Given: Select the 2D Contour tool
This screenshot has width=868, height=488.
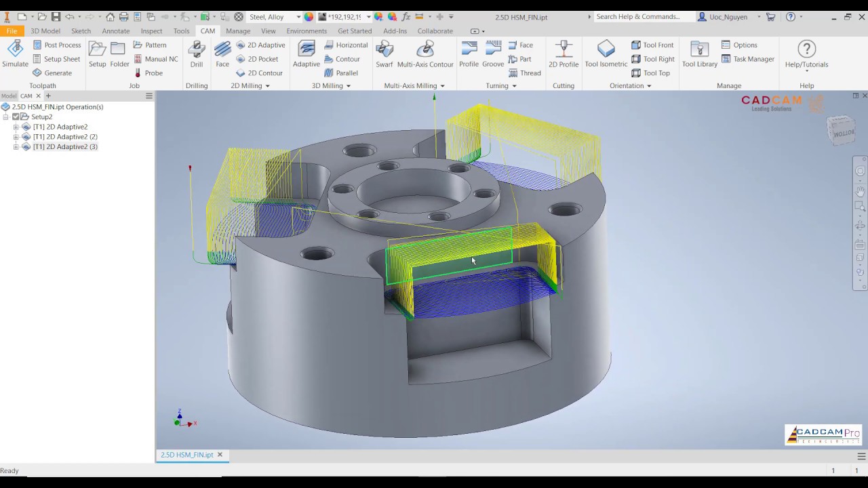Looking at the screenshot, I should (x=259, y=73).
